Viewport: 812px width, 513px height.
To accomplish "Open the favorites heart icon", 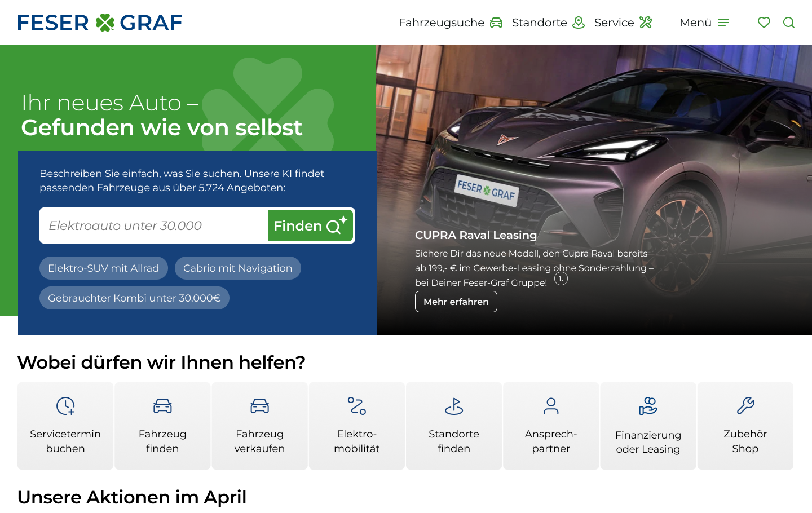I will 764,23.
